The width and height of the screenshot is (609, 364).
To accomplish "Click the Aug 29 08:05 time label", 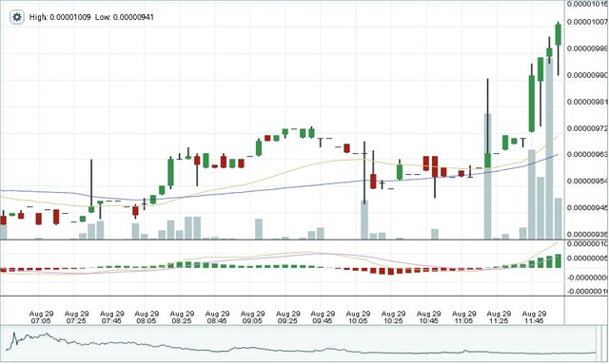I will click(147, 317).
